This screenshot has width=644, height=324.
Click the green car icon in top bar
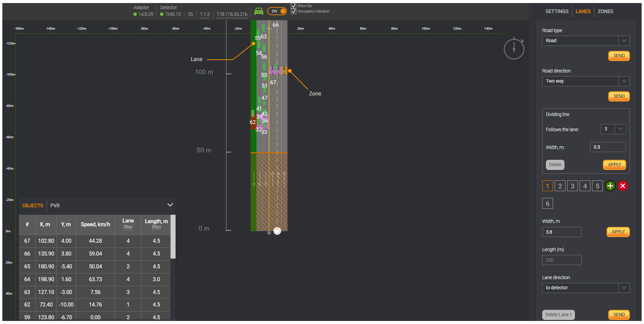coord(259,11)
